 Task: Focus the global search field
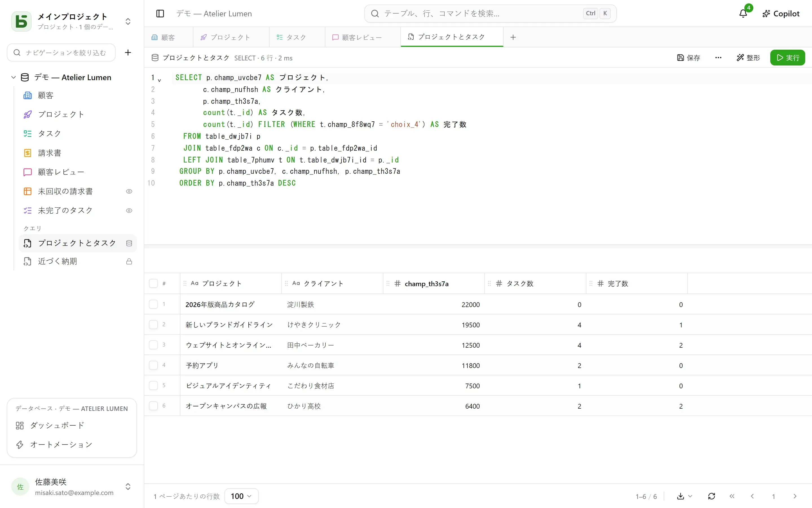[490, 14]
